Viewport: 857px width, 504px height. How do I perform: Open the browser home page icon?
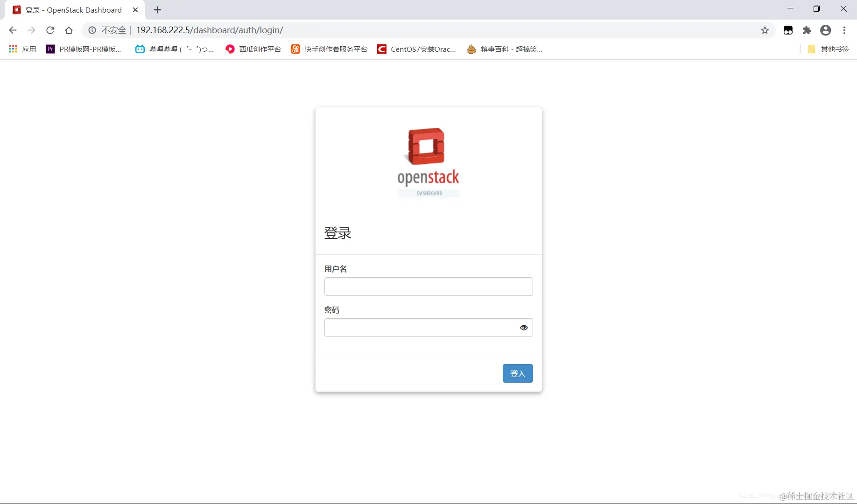tap(69, 30)
